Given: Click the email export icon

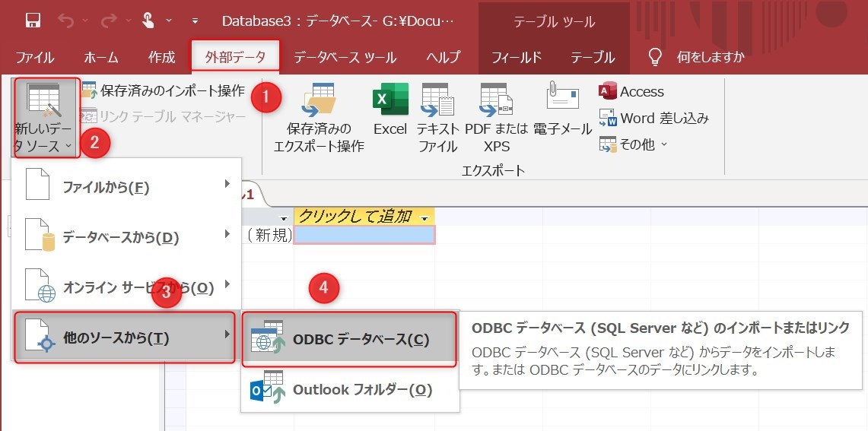Looking at the screenshot, I should 562,111.
